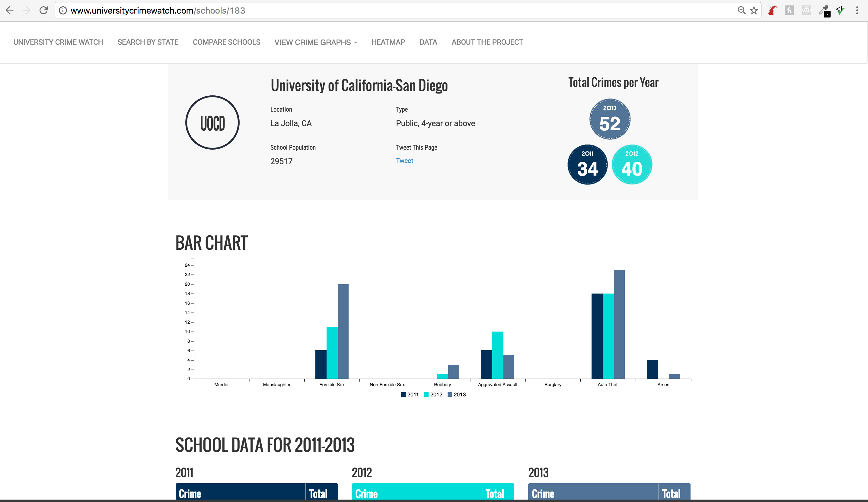Open React Developer Tools extension icon

[806, 11]
